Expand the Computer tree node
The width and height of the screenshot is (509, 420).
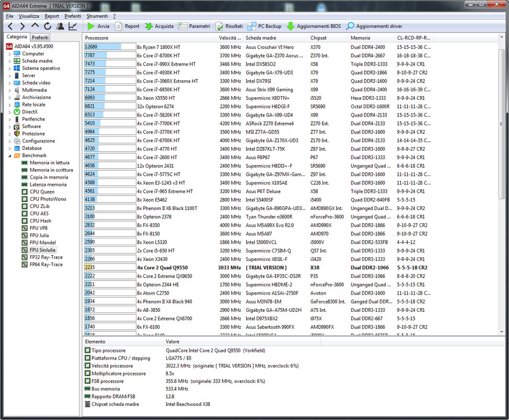click(x=10, y=54)
